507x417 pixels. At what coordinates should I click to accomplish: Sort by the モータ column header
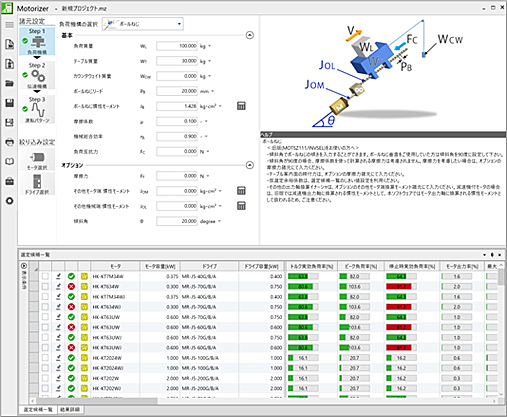pos(115,266)
